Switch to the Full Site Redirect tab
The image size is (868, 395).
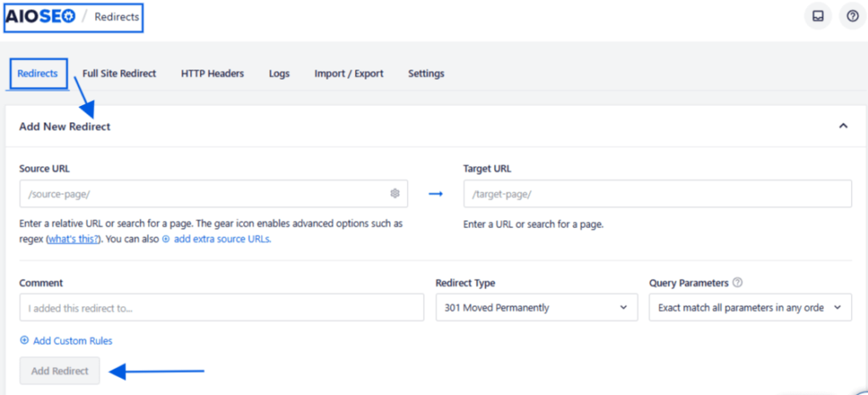[119, 74]
